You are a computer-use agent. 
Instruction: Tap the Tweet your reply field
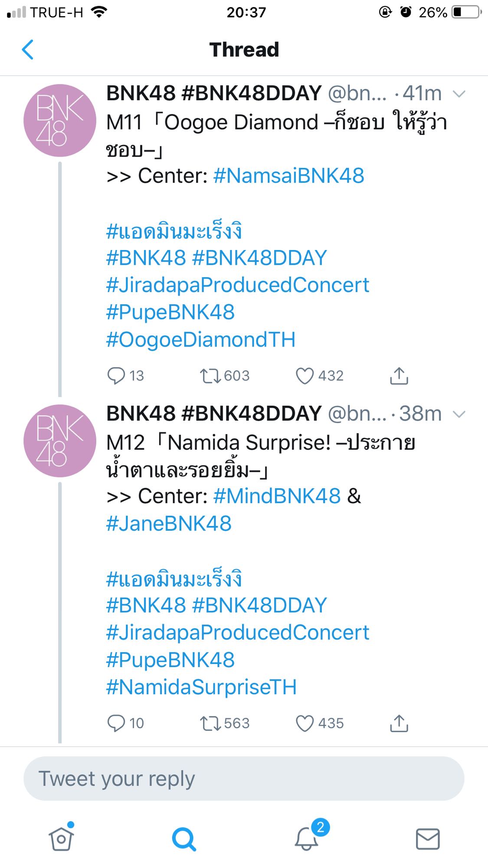[x=244, y=779]
